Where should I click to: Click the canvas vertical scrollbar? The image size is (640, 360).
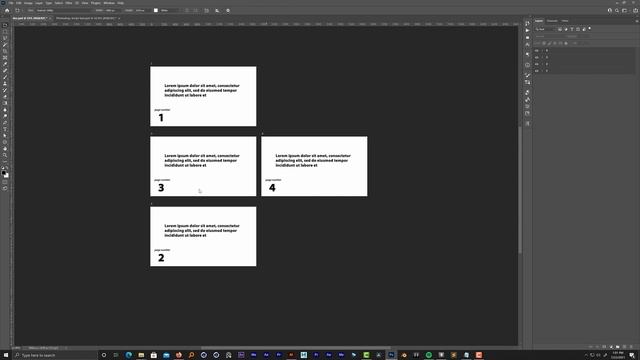[x=520, y=190]
